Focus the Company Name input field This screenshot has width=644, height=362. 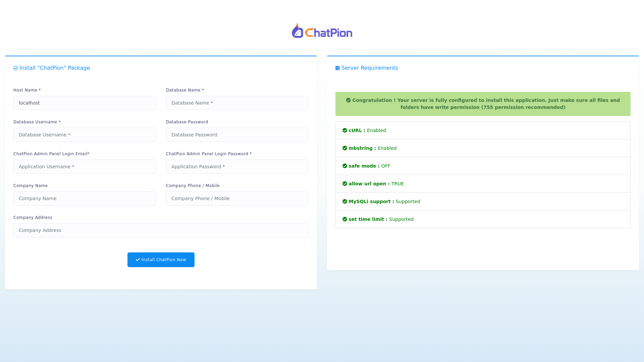(85, 198)
